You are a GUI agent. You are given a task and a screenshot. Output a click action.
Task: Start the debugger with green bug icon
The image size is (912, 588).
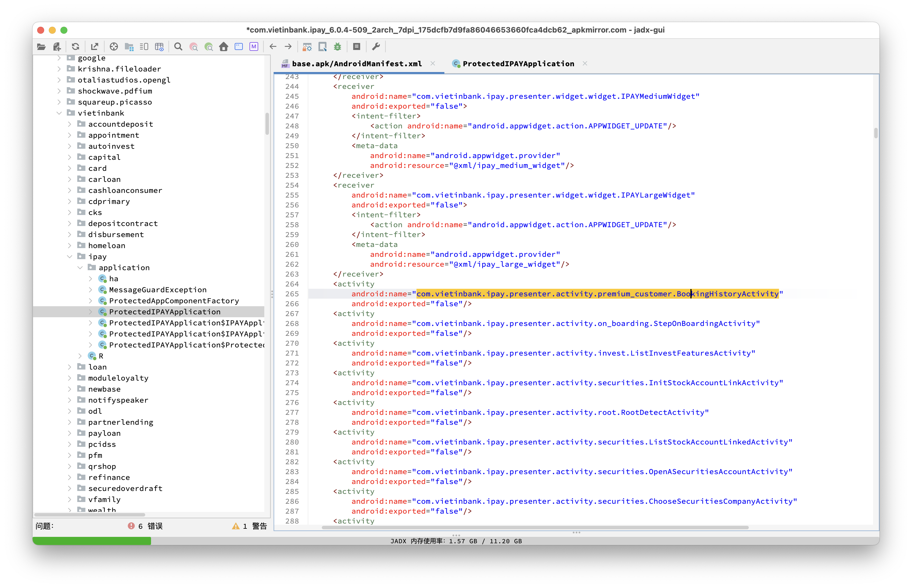(x=337, y=46)
